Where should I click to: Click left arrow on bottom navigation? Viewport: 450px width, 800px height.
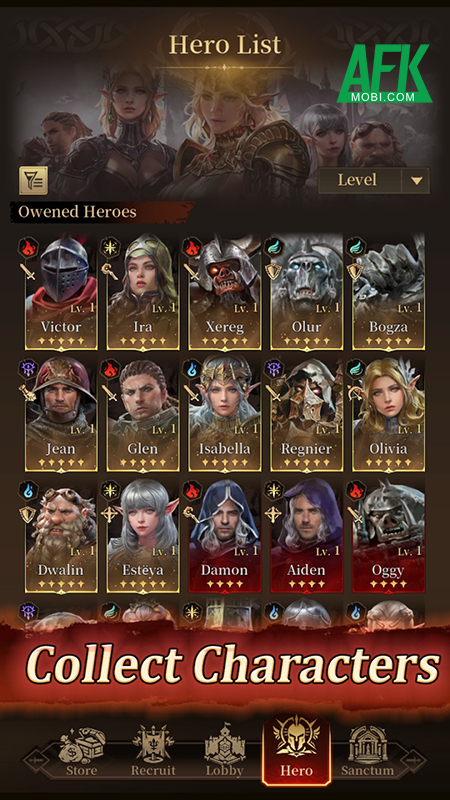point(36,758)
